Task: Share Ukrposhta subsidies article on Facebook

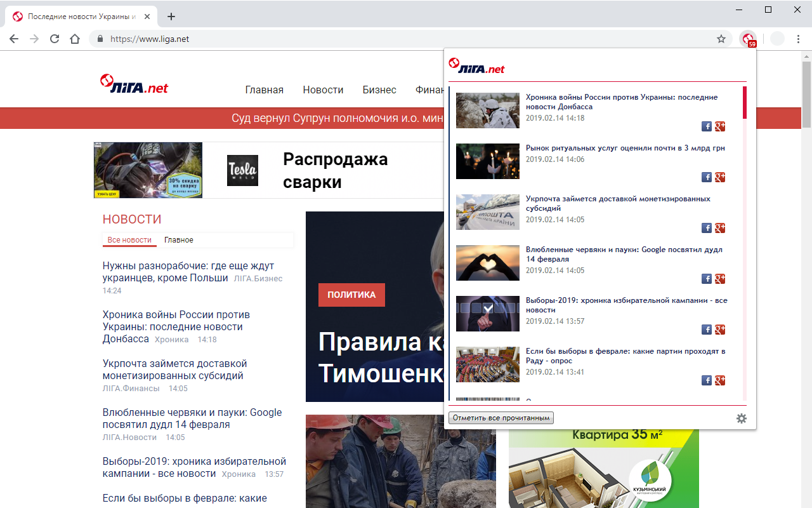Action: click(707, 228)
